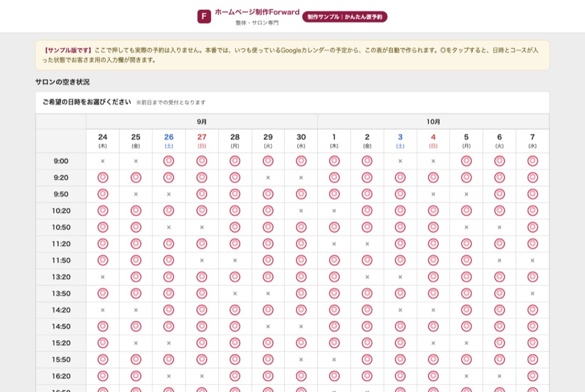Click unavailable × at 9:20 on September 29

[268, 178]
